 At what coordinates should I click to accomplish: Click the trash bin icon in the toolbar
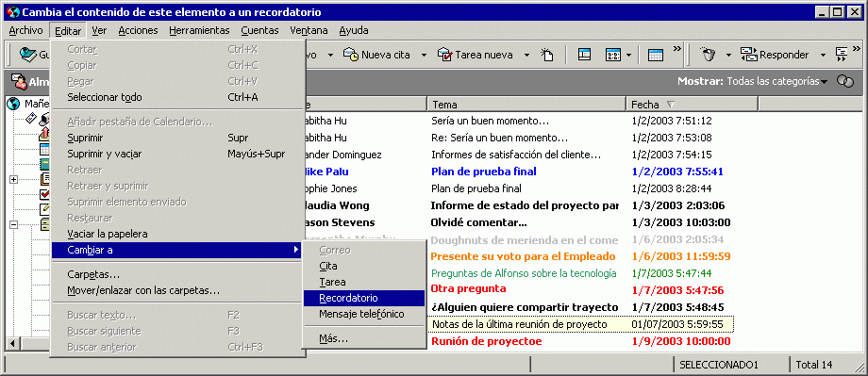(708, 55)
